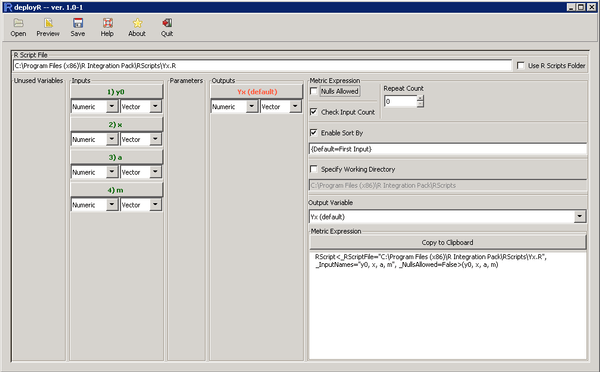
Task: Click the generated RScript metric expression text
Action: tap(431, 261)
